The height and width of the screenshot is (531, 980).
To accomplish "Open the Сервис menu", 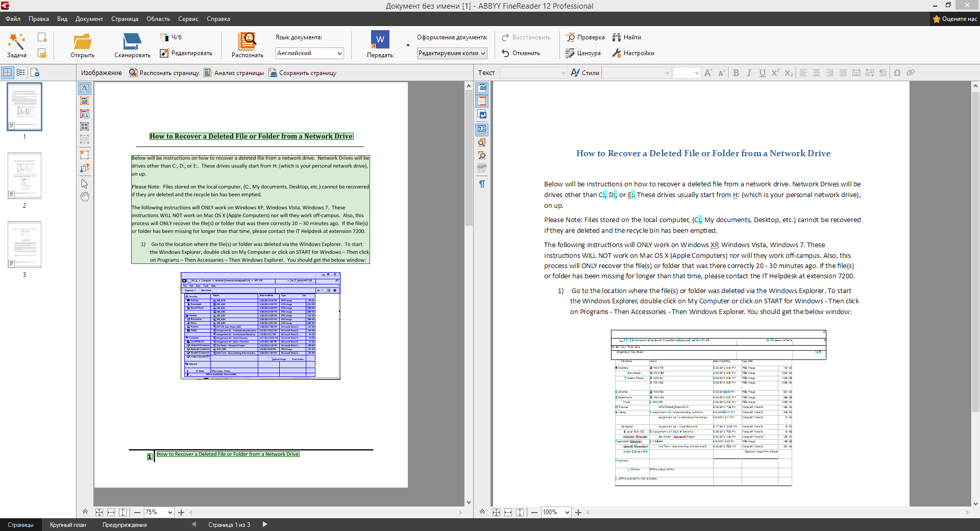I will tap(188, 19).
